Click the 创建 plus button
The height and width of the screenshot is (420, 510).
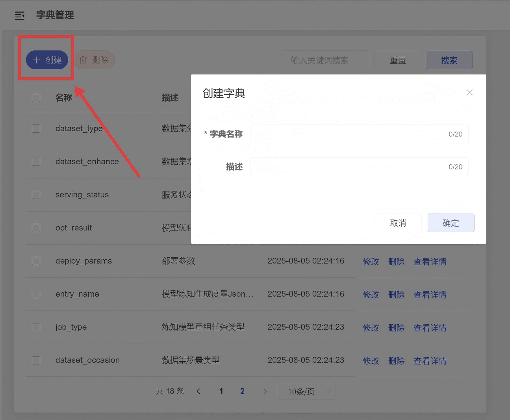[x=47, y=60]
